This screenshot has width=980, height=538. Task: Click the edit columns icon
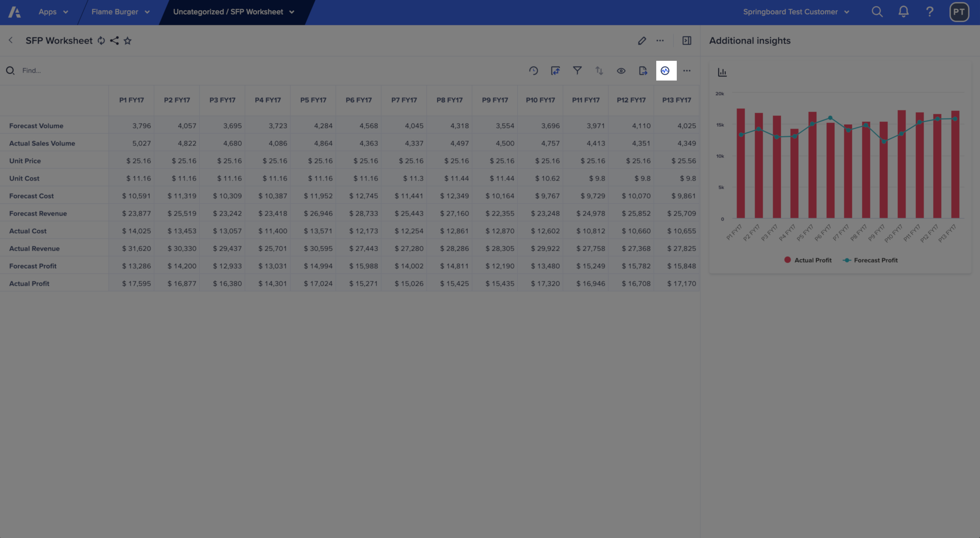tap(555, 70)
